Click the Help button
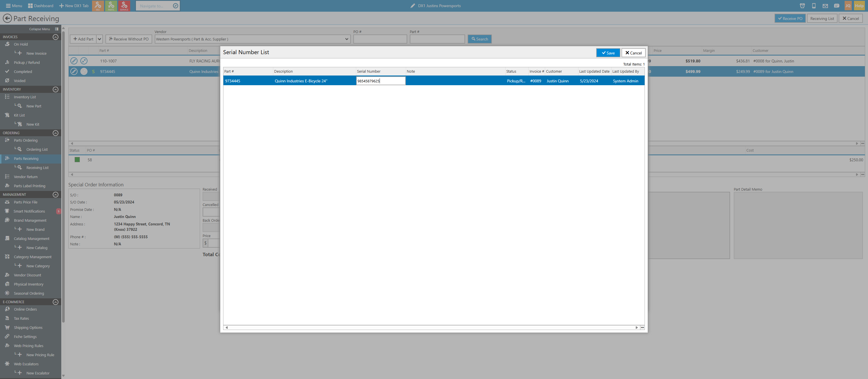 (859, 6)
